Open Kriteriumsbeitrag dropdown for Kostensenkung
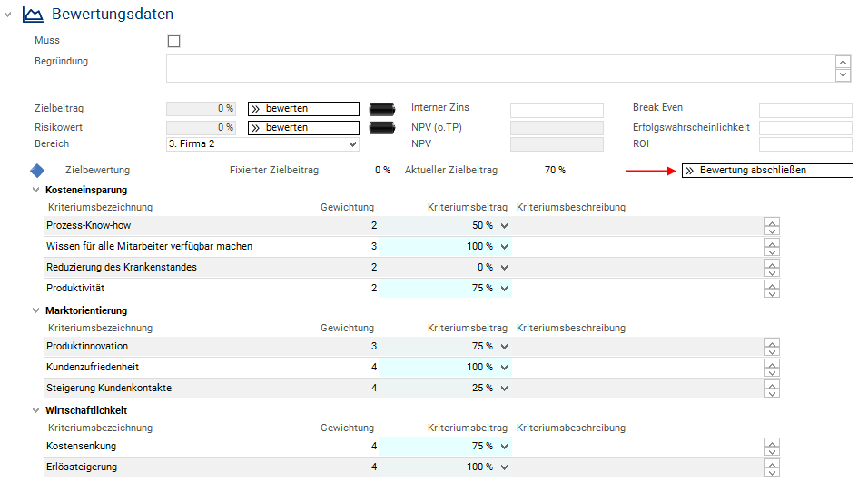Image resolution: width=868 pixels, height=492 pixels. pyautogui.click(x=504, y=447)
